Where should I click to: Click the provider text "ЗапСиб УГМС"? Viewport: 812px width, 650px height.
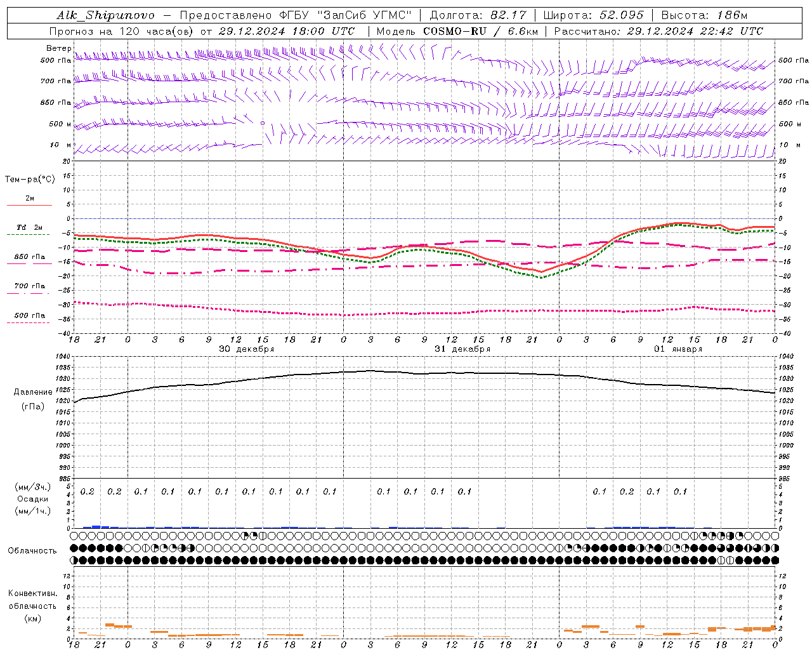(366, 15)
